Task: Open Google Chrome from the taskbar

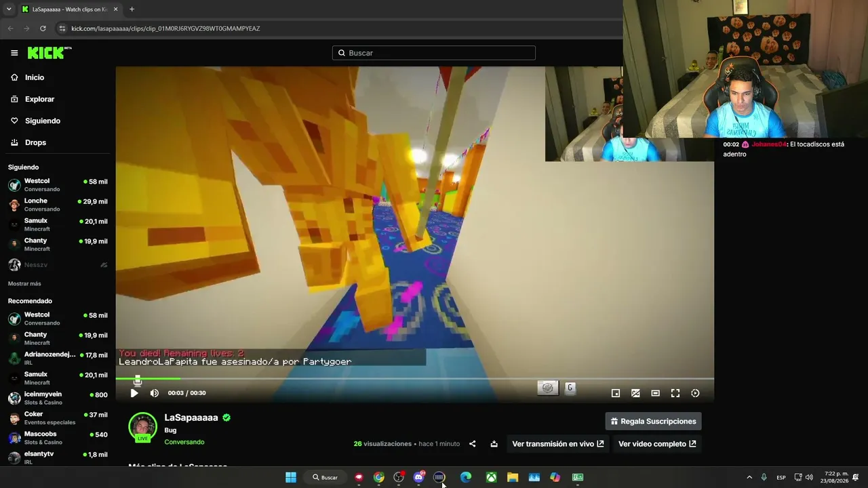Action: (x=379, y=477)
